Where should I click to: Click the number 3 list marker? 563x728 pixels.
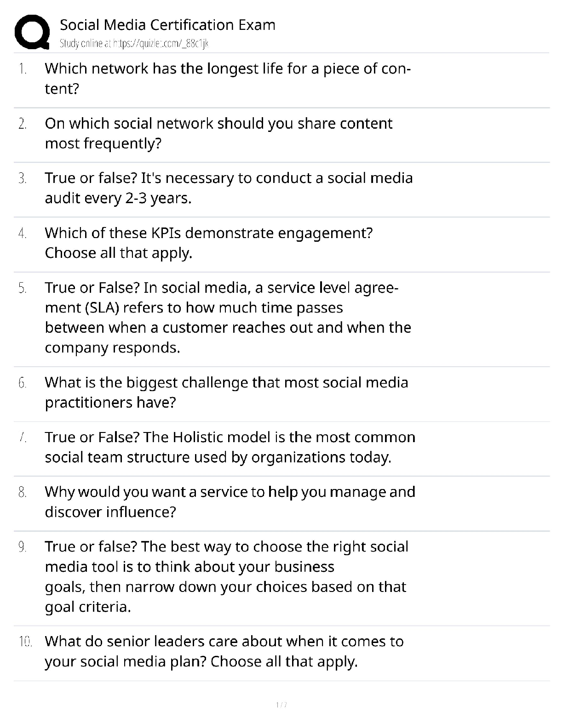tap(23, 179)
